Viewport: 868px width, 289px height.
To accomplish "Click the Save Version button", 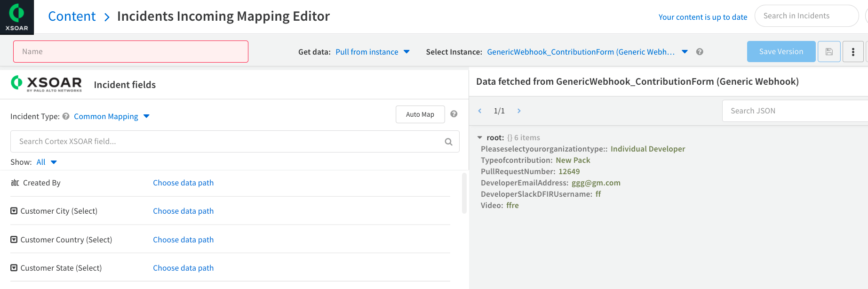I will click(781, 52).
